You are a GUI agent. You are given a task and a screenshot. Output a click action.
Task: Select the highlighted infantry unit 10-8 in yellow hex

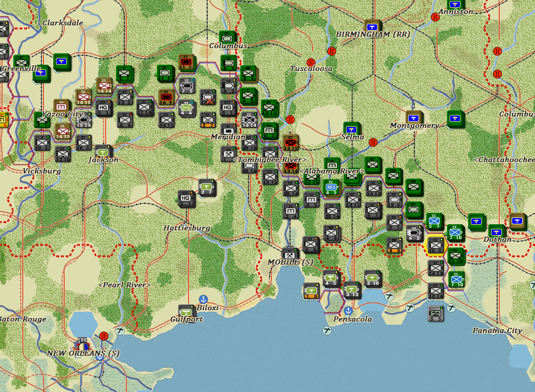pos(436,245)
